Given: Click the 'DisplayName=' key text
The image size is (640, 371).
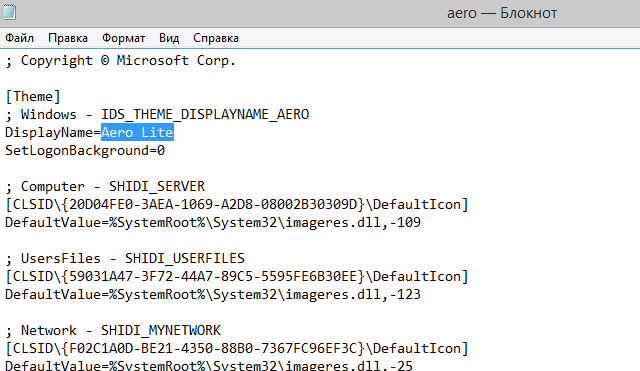Looking at the screenshot, I should tap(53, 133).
